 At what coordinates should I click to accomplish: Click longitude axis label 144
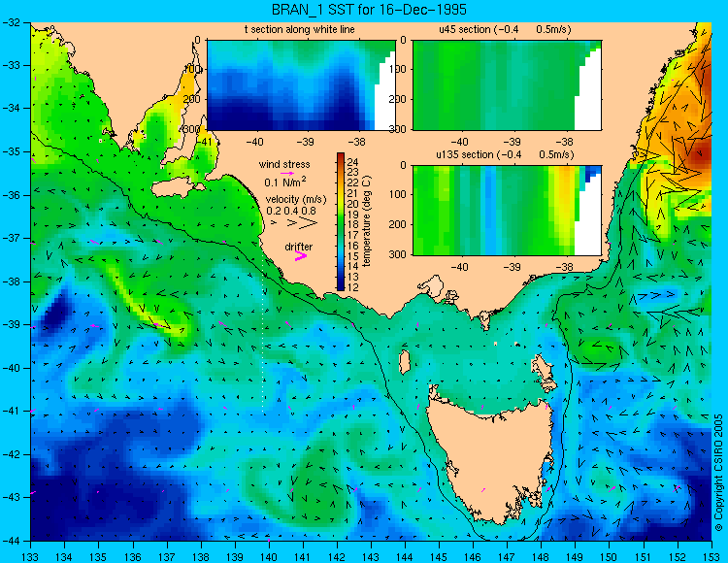(405, 556)
